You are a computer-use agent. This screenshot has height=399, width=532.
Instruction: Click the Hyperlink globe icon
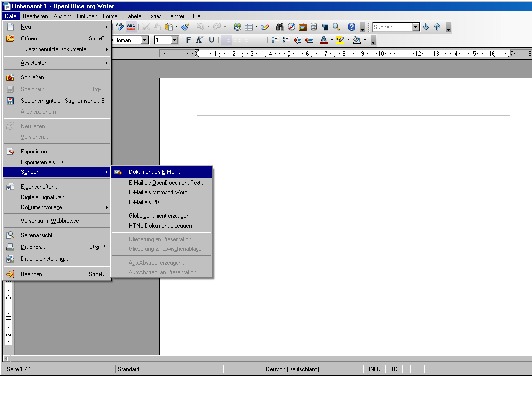click(237, 27)
